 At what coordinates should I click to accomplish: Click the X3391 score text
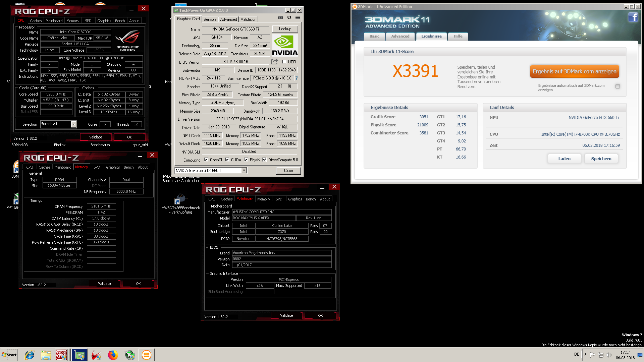coord(415,71)
